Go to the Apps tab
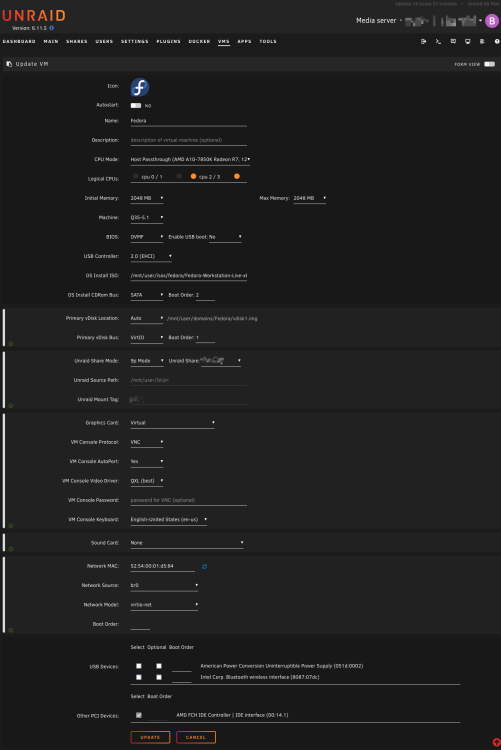501x750 pixels. point(244,42)
